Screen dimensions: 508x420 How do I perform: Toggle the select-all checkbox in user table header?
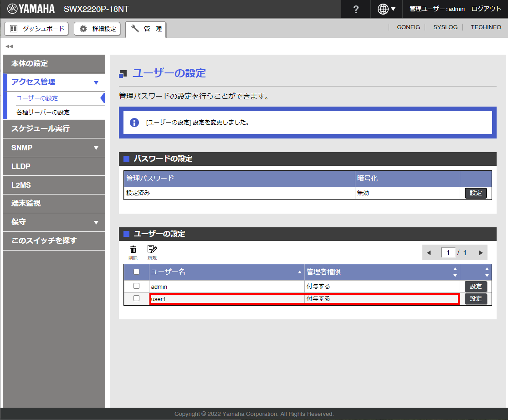(x=136, y=272)
